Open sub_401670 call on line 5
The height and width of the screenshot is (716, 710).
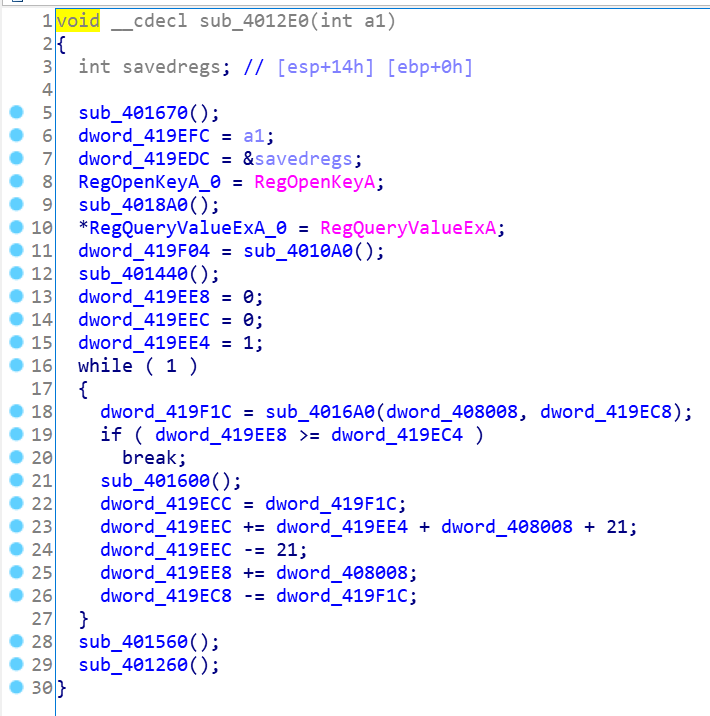133,113
